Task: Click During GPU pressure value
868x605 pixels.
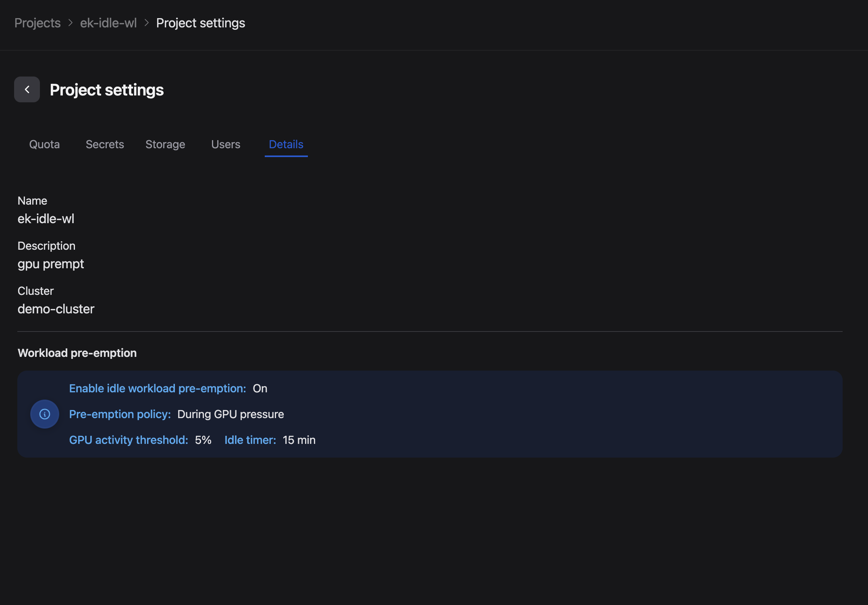Action: [x=230, y=414]
